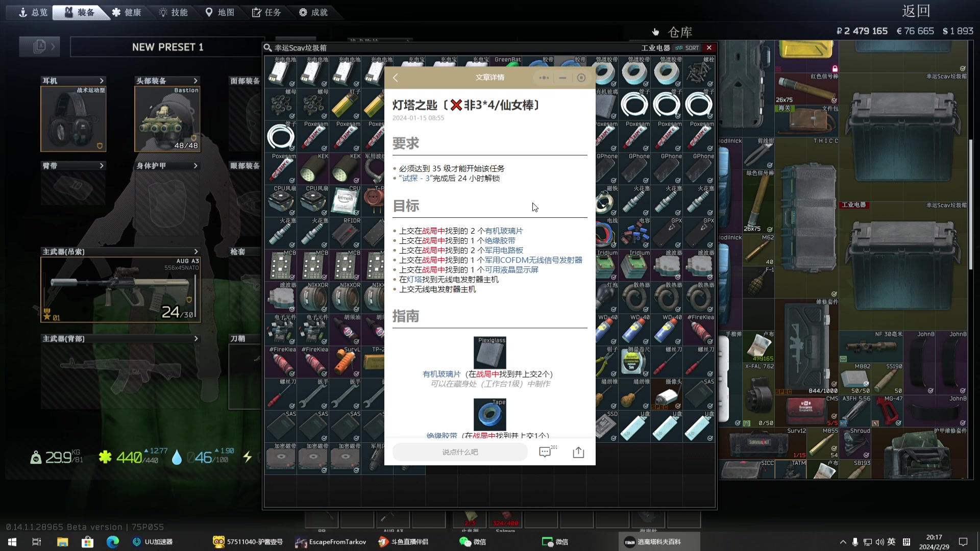Open the Windows Start menu
The width and height of the screenshot is (980, 551).
pos(12,542)
